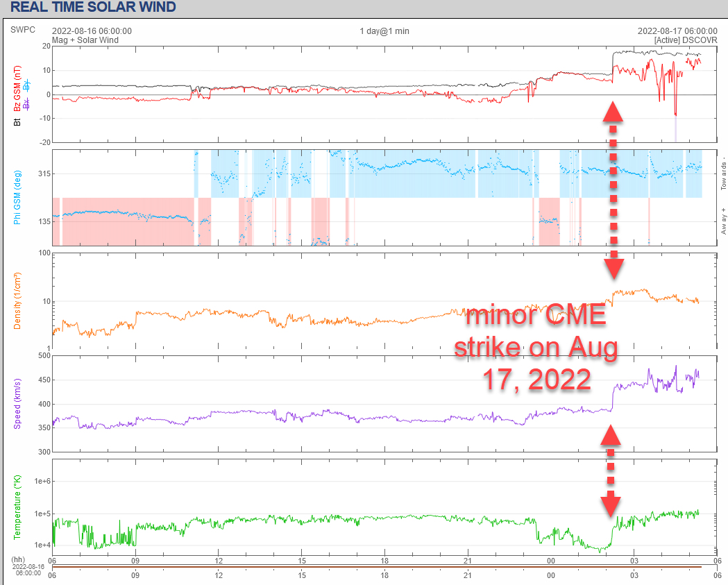Show the struck-through By series
728x585 pixels.
26,85
